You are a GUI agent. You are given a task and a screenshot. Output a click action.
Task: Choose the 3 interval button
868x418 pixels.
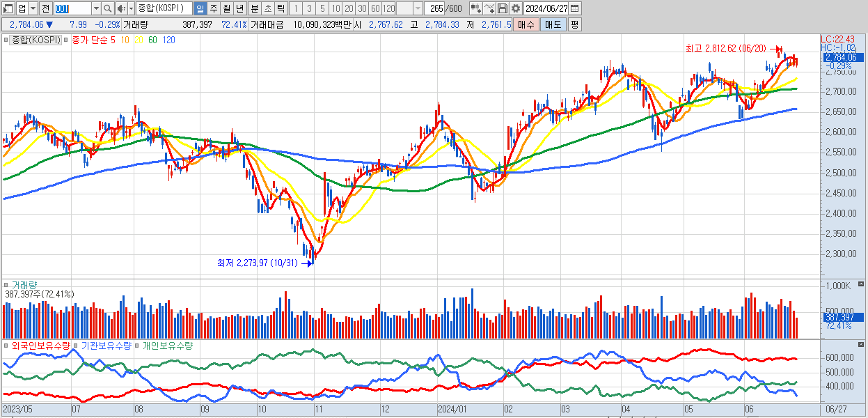308,8
